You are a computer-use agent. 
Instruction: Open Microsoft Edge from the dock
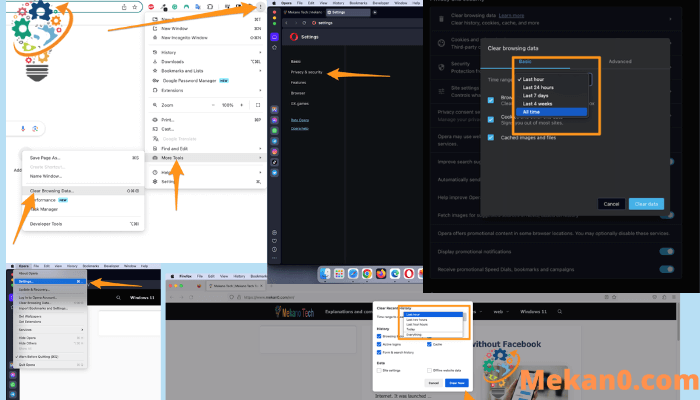395,274
